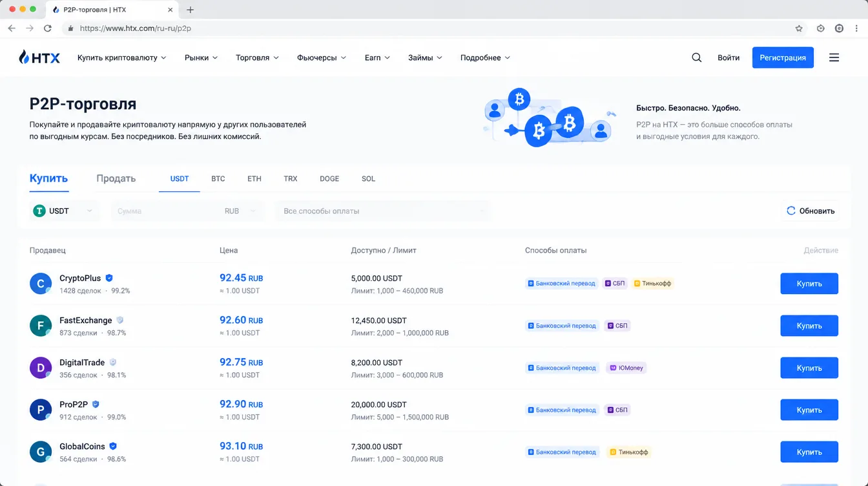
Task: Click the Войти link
Action: (x=728, y=58)
